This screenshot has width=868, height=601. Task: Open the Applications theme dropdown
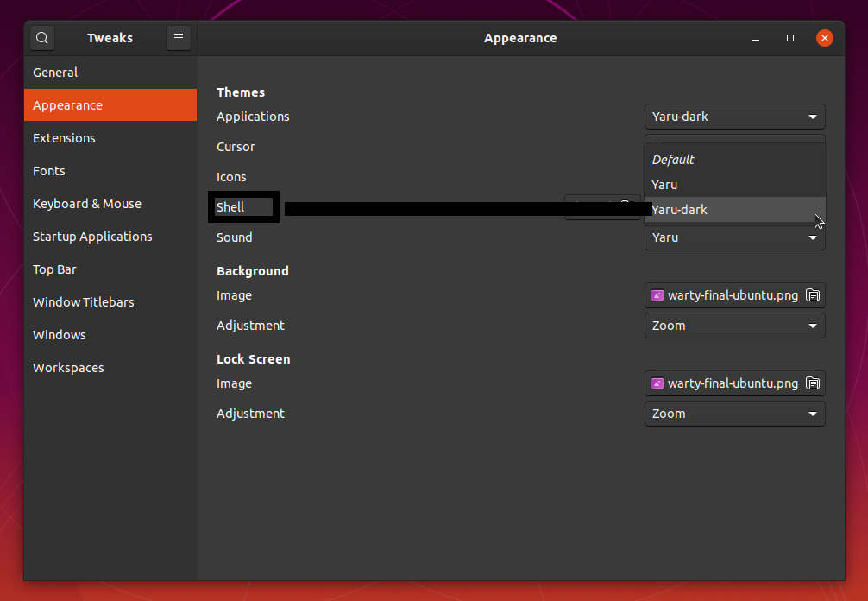point(734,117)
